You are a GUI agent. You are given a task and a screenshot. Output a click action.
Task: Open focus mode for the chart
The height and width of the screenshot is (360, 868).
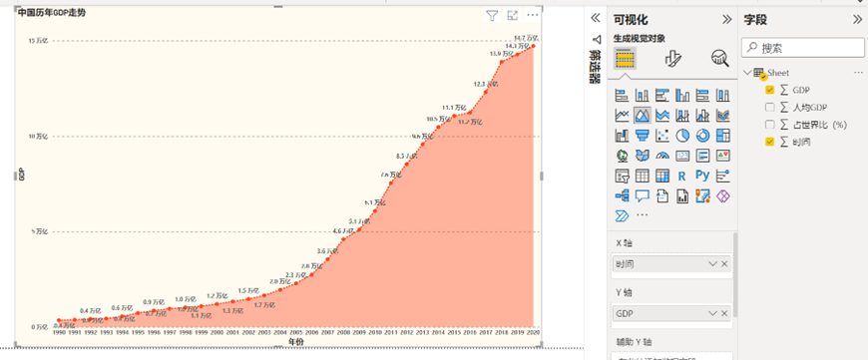pyautogui.click(x=513, y=16)
